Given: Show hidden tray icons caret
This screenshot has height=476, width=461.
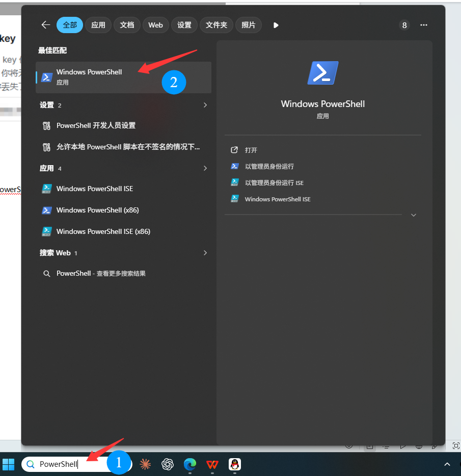Looking at the screenshot, I should 447,464.
